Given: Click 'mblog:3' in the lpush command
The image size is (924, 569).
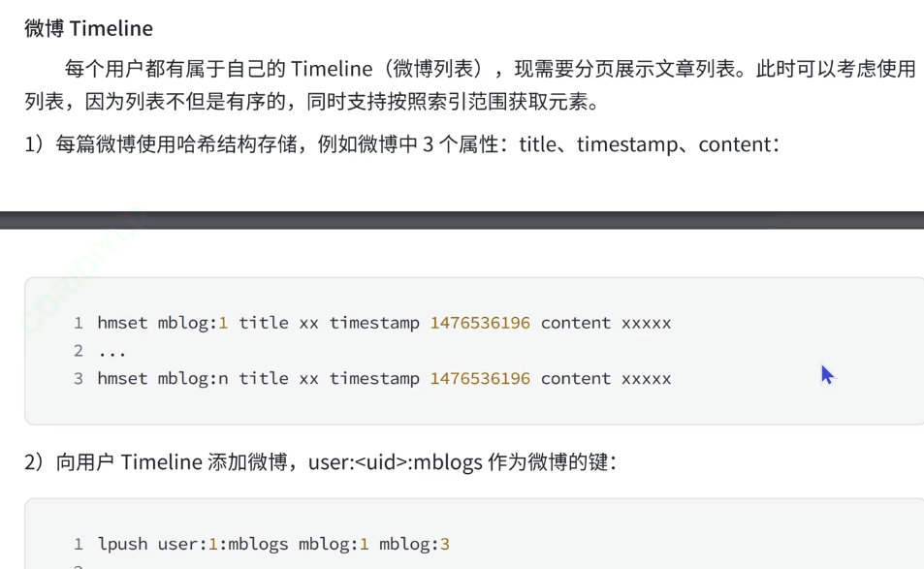Looking at the screenshot, I should tap(414, 544).
